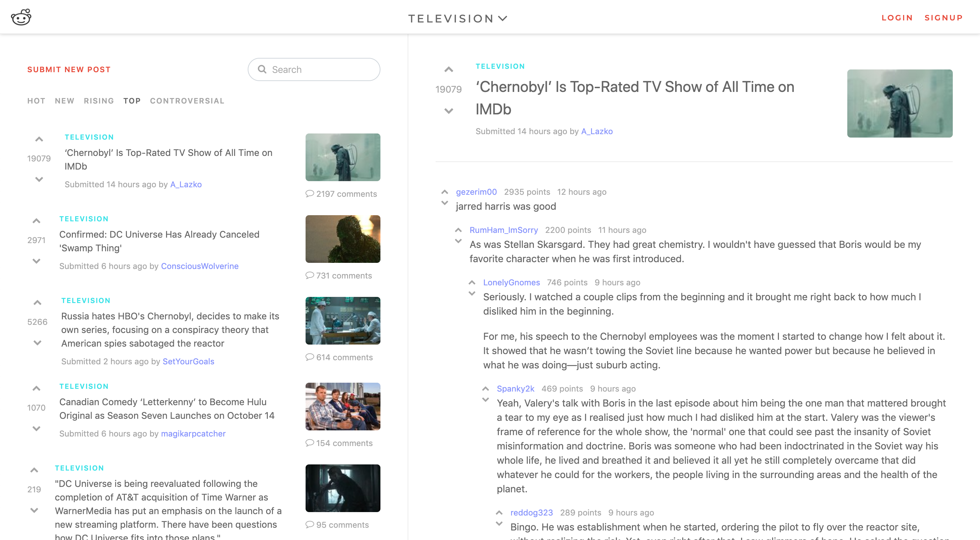980x540 pixels.
Task: Select the CONTROVERSIAL sort tab
Action: [187, 101]
